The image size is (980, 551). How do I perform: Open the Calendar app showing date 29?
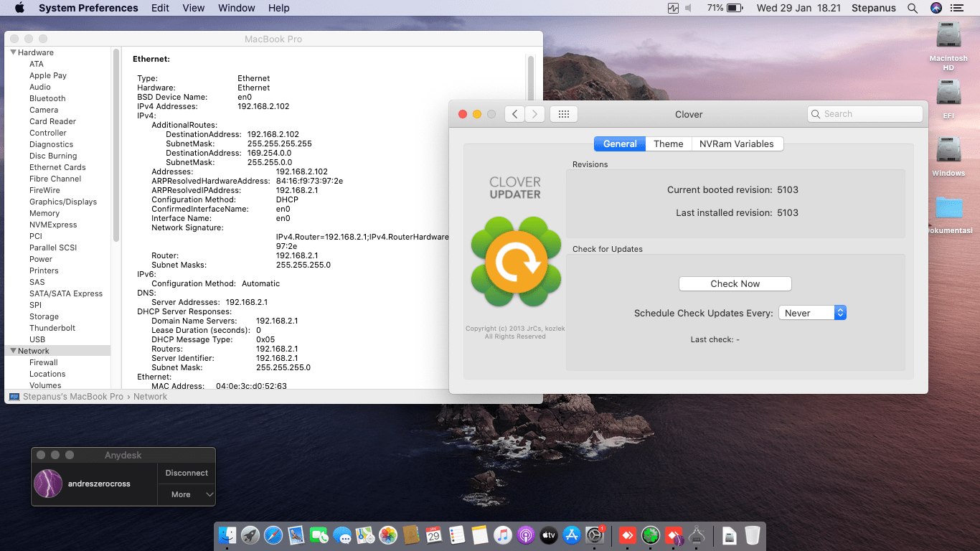pyautogui.click(x=433, y=535)
